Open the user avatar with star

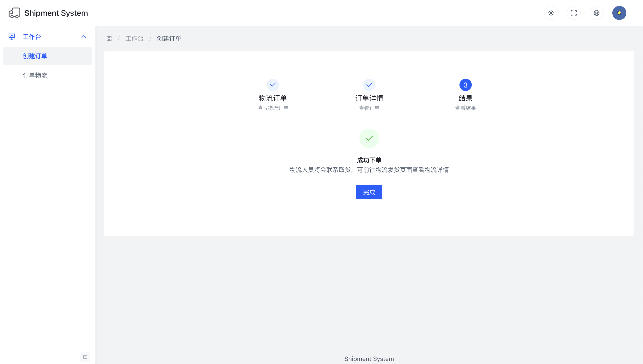tap(619, 13)
